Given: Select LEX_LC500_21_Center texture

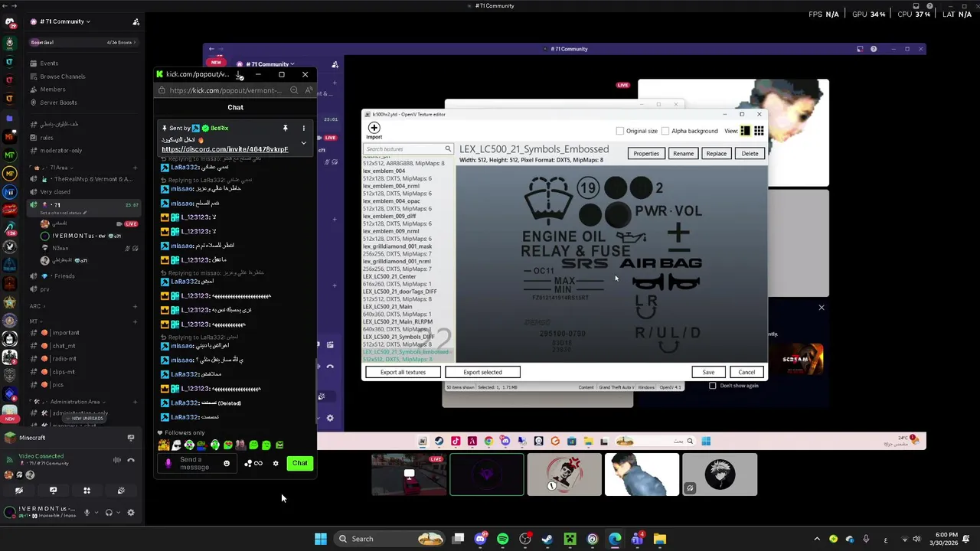Looking at the screenshot, I should (390, 276).
